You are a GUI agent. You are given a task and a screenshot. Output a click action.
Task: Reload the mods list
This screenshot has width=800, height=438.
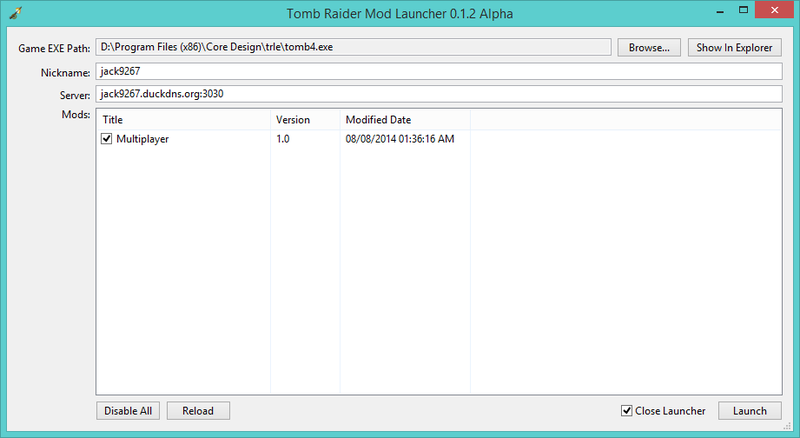198,411
